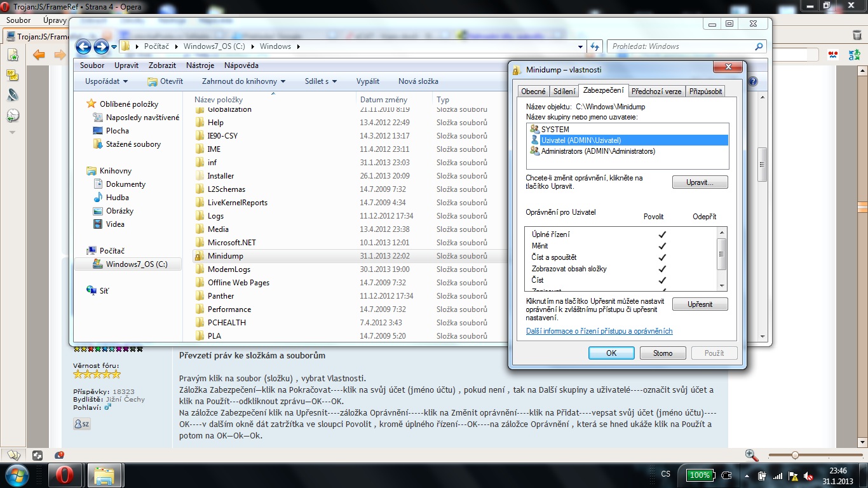Click the muted volume speaker tray icon
Viewport: 868px width, 488px height.
(x=808, y=475)
